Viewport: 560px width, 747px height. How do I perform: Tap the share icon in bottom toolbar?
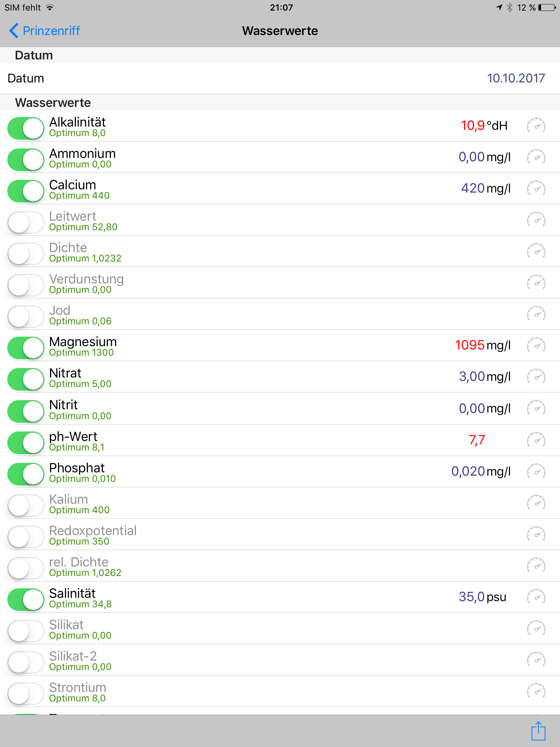tap(538, 731)
